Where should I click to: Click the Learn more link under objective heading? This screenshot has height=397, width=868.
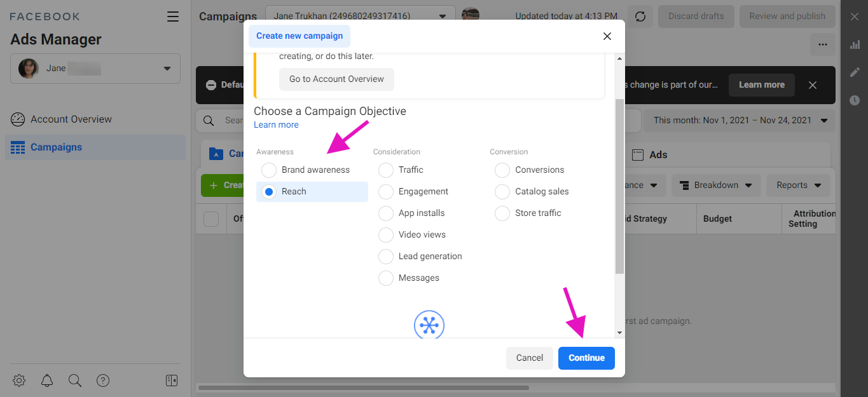pyautogui.click(x=276, y=125)
